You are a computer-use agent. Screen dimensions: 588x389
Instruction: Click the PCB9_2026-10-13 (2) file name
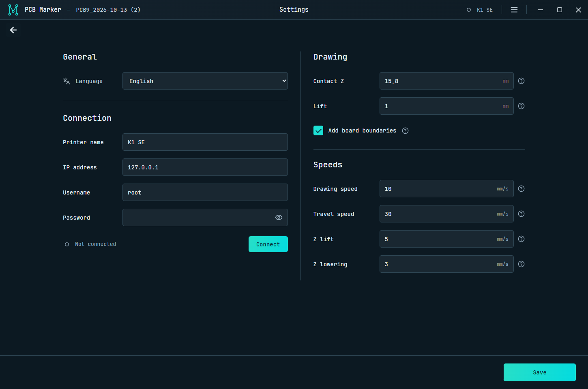108,10
